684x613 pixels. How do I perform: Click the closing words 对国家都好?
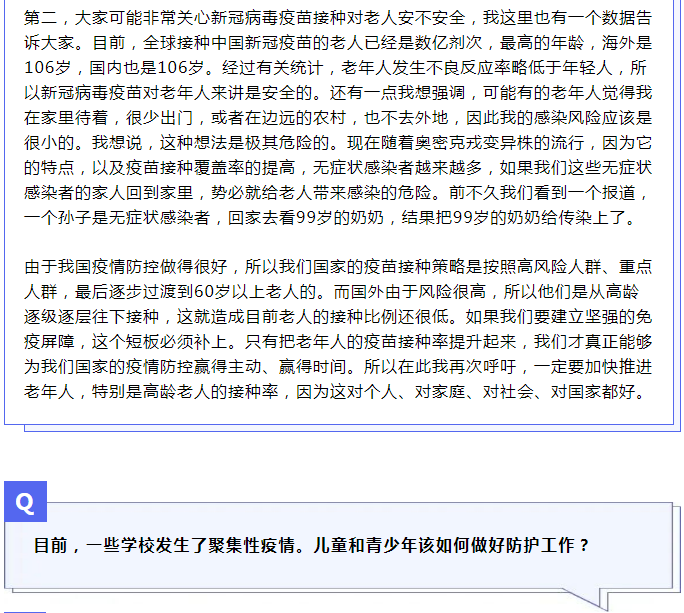(x=592, y=391)
